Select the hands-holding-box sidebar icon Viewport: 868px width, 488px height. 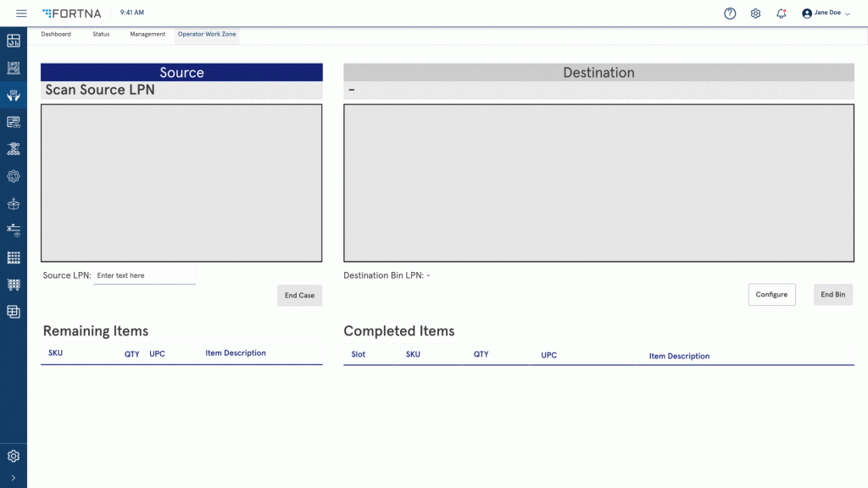click(x=14, y=95)
